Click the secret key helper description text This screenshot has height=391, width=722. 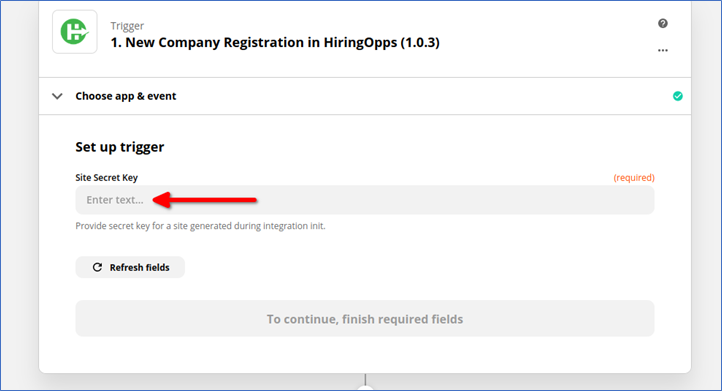200,226
